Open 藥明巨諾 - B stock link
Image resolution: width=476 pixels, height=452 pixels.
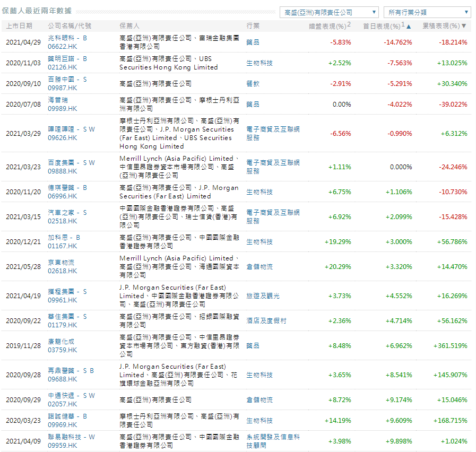pos(67,58)
